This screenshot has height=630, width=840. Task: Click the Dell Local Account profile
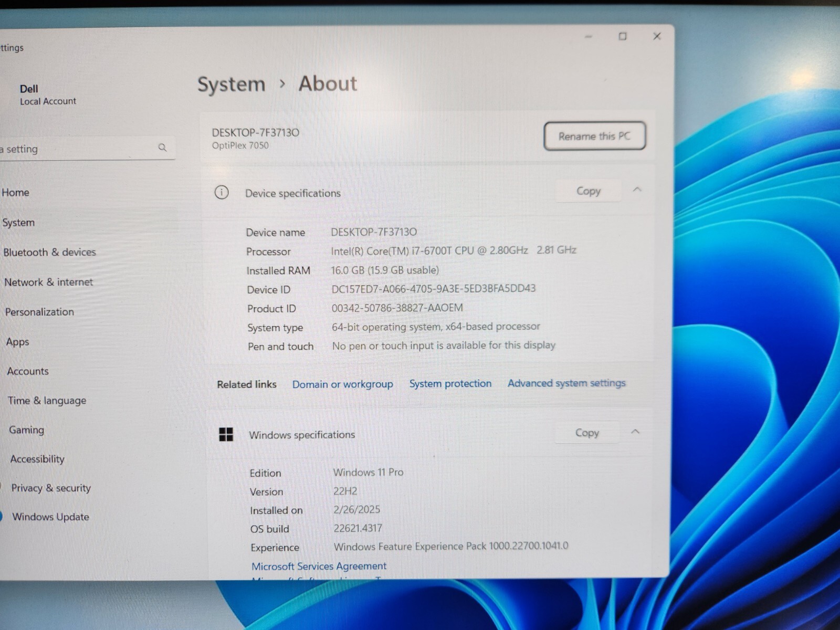(x=47, y=94)
